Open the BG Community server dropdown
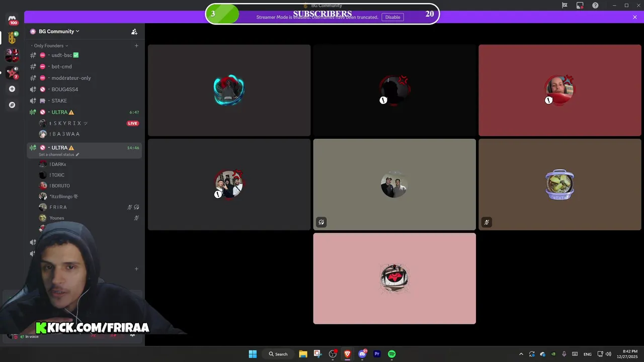Viewport: 644px width, 362px height. pos(59,31)
